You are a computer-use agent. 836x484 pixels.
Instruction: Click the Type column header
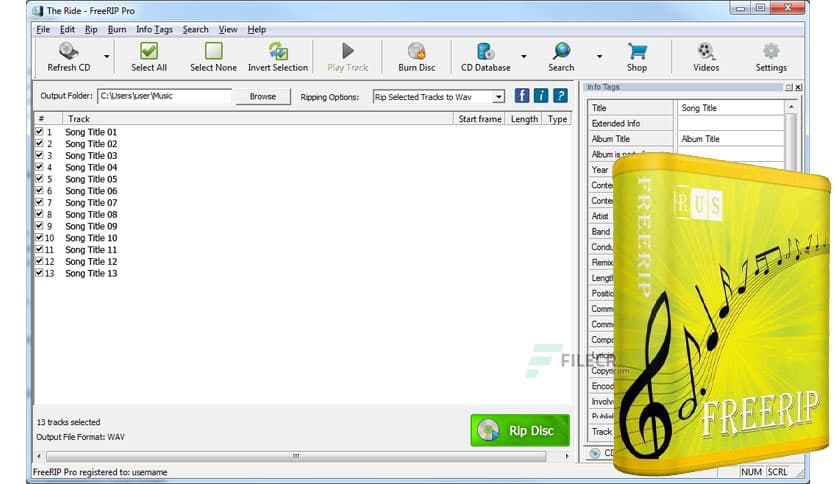coord(557,119)
